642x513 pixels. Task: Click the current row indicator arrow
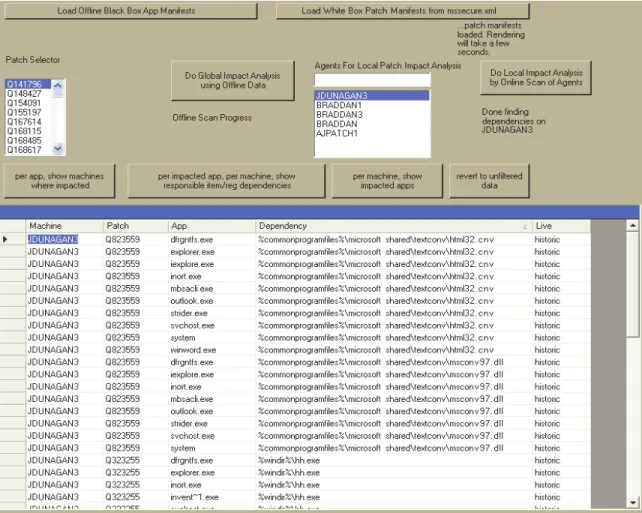tap(5, 239)
